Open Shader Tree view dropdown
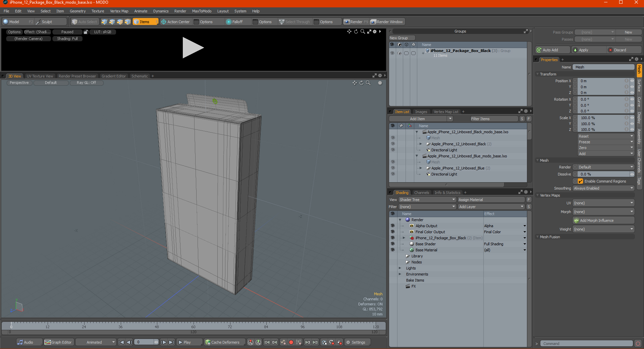The width and height of the screenshot is (644, 349). (427, 200)
